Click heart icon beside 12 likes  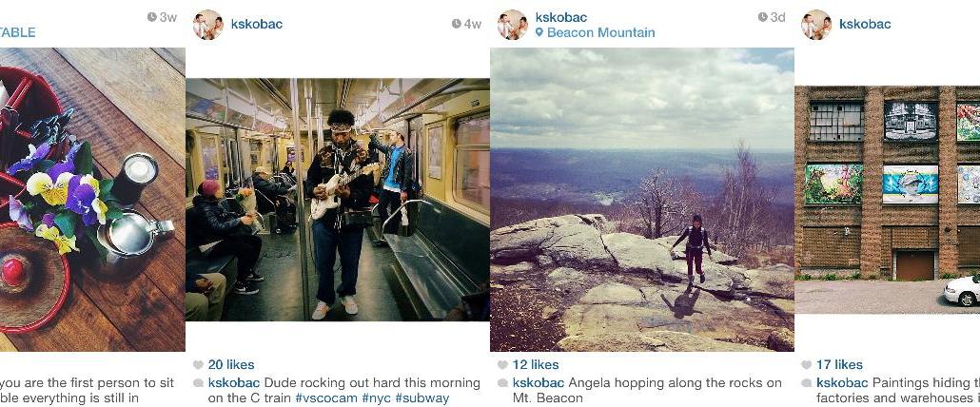coord(502,364)
